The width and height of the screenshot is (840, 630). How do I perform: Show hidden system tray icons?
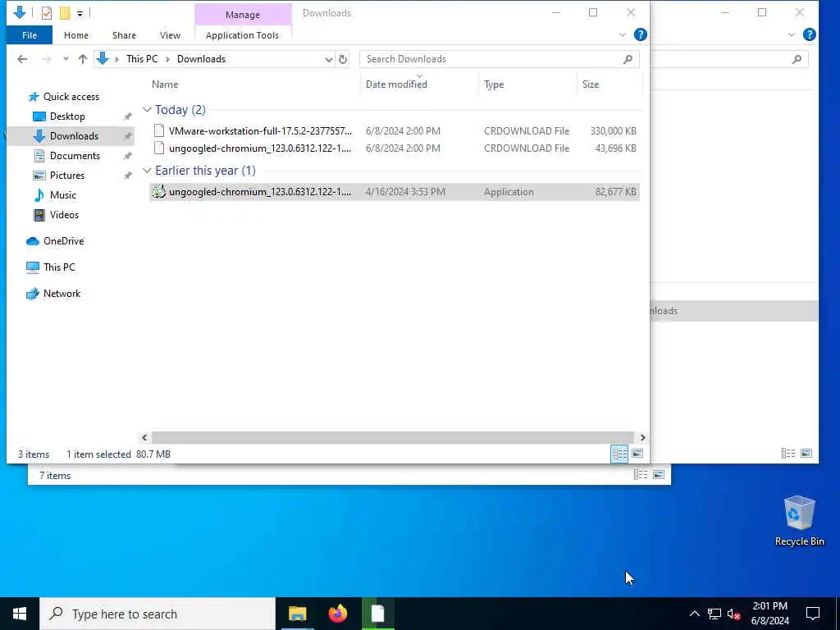tap(694, 614)
